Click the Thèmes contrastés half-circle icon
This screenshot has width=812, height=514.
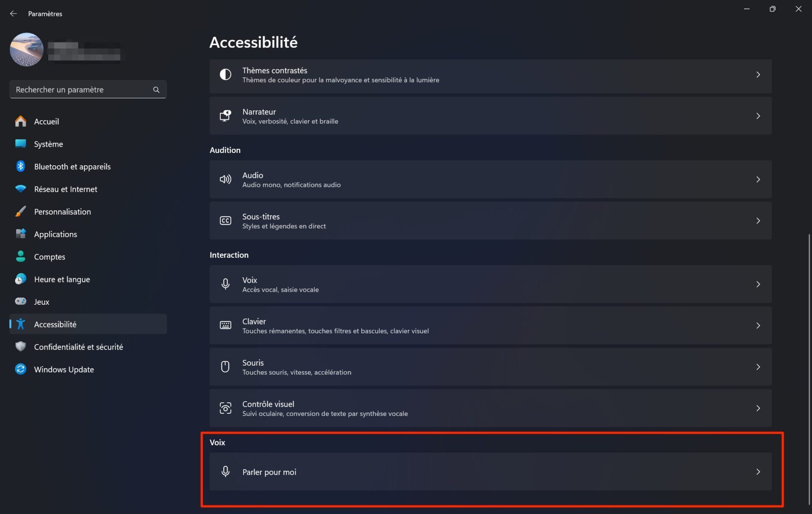[225, 75]
